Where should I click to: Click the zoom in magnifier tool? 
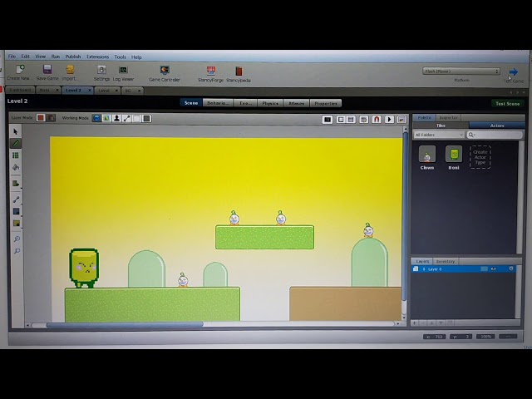click(x=17, y=239)
